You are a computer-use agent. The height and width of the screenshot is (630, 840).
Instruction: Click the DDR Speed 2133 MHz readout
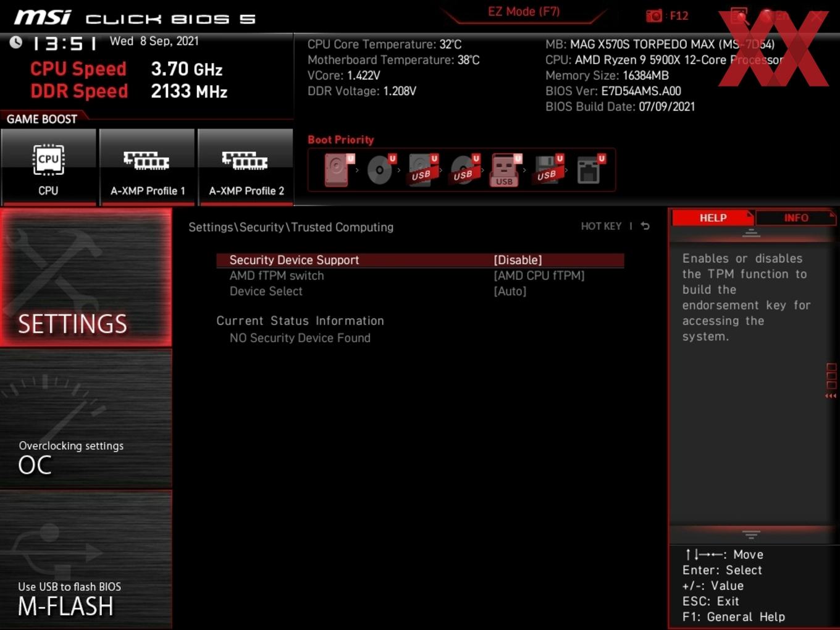point(129,91)
